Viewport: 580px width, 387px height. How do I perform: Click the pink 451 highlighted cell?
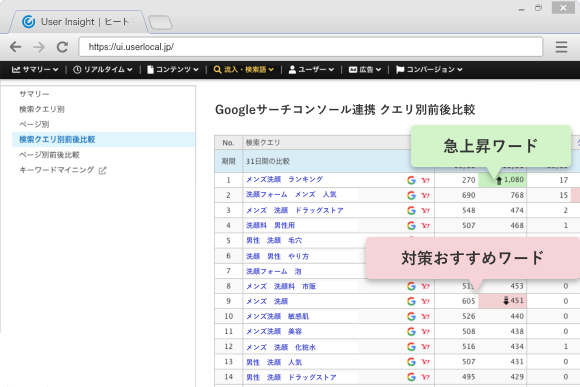pyautogui.click(x=502, y=301)
